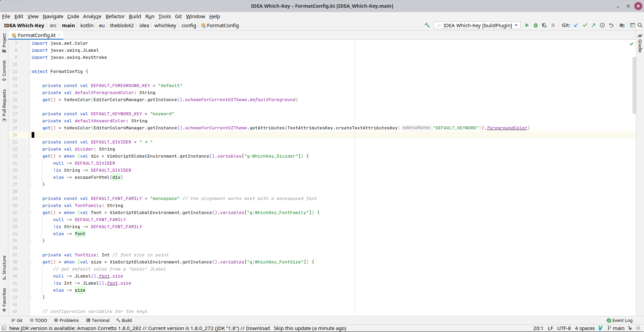Open Search Everywhere magnifier icon

point(640,25)
